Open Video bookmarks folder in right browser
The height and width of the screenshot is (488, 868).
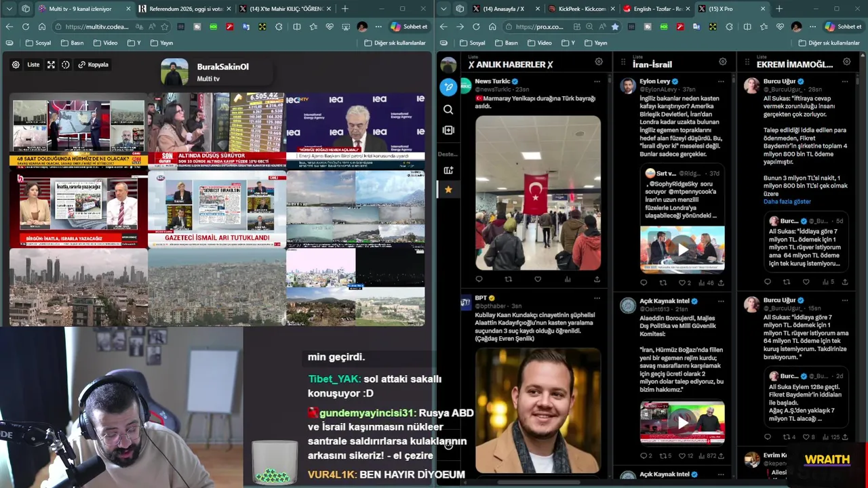pyautogui.click(x=539, y=43)
